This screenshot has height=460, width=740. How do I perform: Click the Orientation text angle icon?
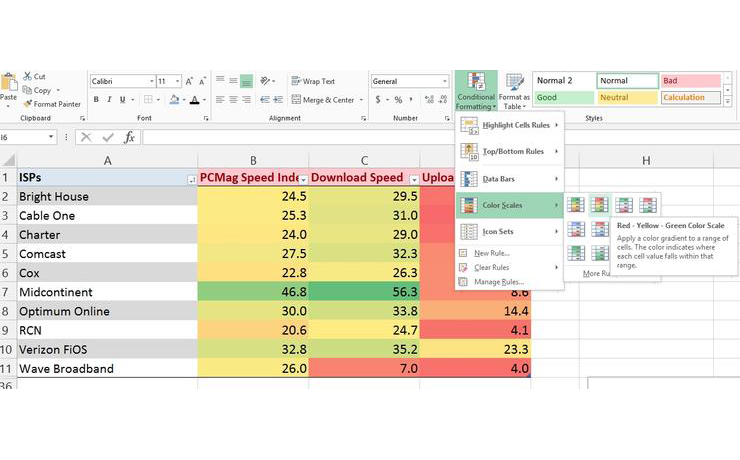(x=265, y=81)
